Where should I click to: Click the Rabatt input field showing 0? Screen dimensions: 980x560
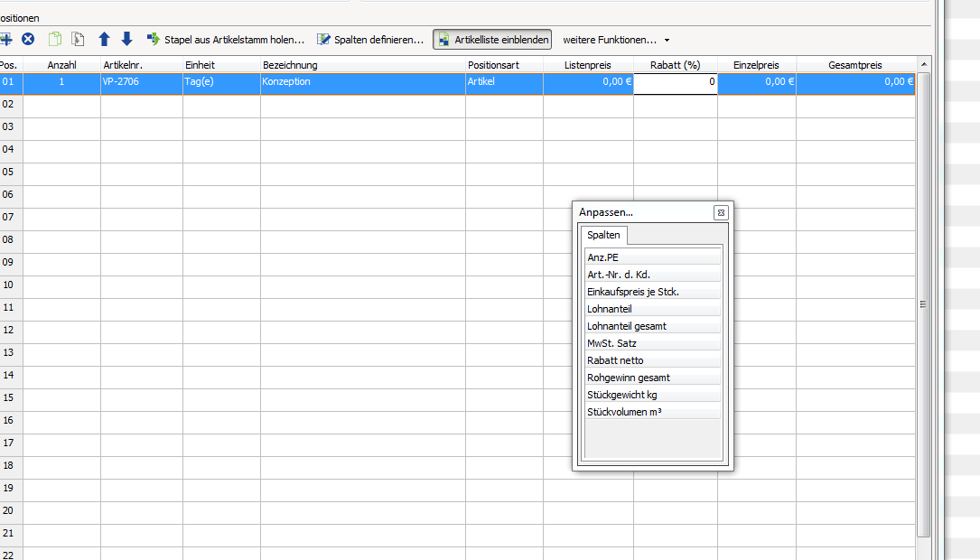(x=676, y=82)
